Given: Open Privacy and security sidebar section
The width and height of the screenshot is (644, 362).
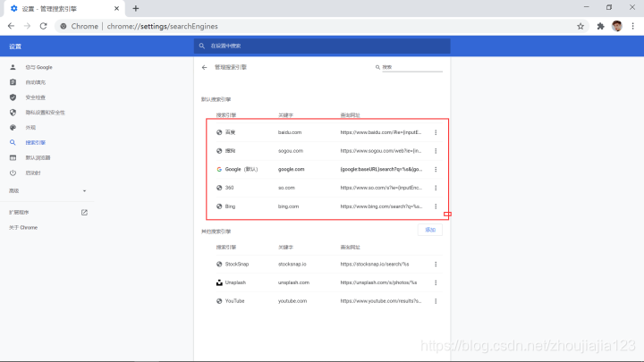Looking at the screenshot, I should click(x=46, y=113).
